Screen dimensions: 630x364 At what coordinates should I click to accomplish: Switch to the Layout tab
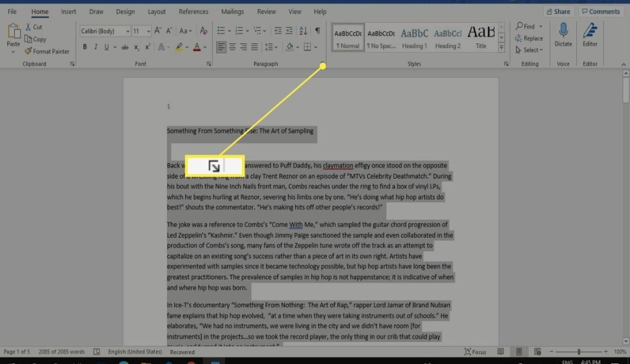[157, 12]
